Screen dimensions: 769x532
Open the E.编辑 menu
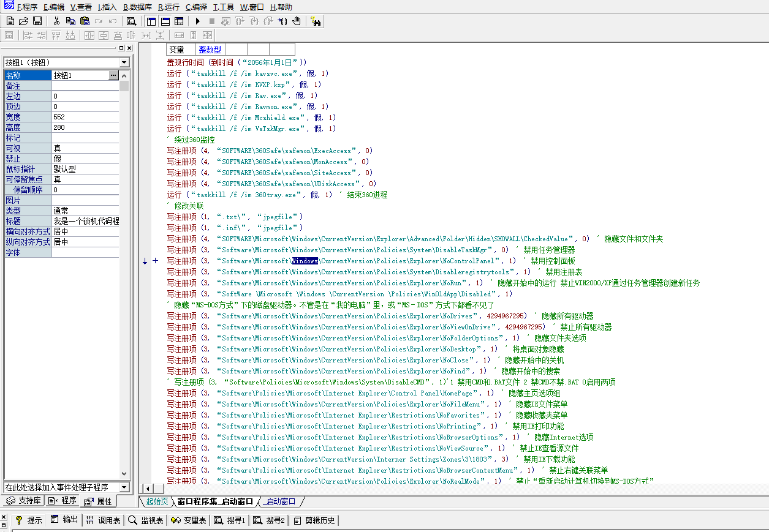pyautogui.click(x=54, y=7)
